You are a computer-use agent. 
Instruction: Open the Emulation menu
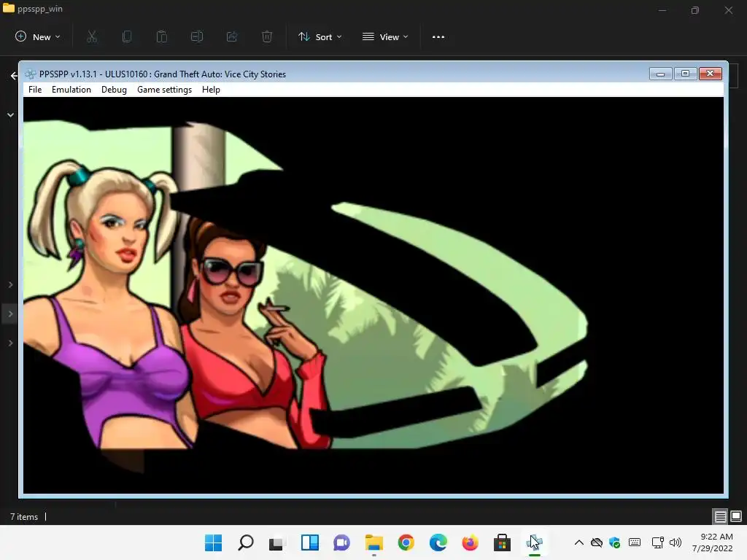point(71,90)
